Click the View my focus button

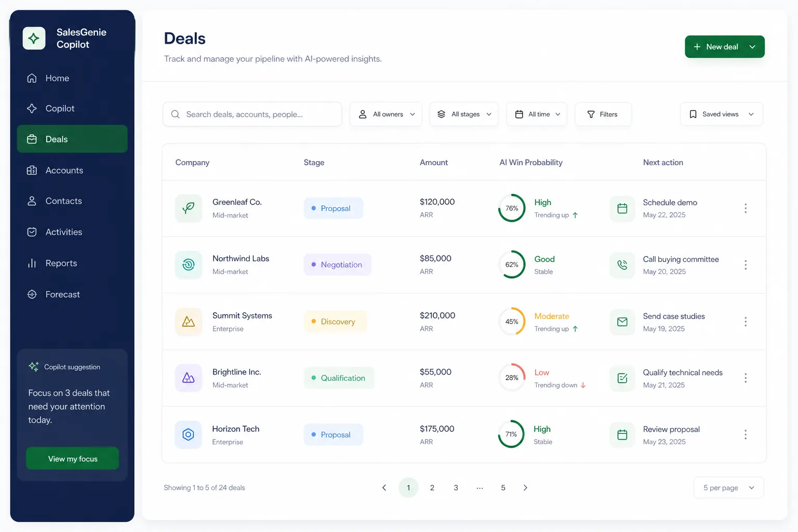point(73,459)
